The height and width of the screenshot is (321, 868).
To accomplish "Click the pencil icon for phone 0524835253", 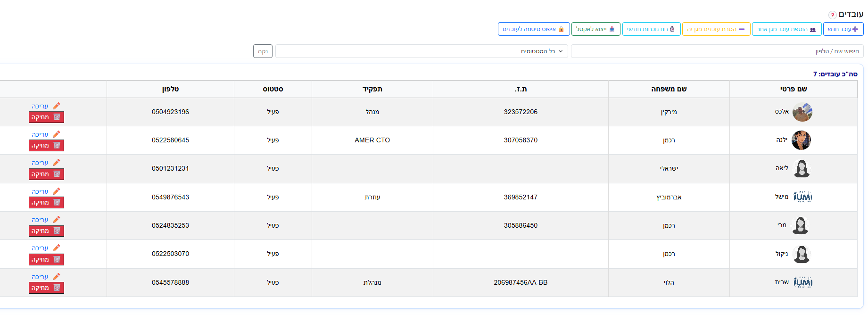I will [x=57, y=220].
